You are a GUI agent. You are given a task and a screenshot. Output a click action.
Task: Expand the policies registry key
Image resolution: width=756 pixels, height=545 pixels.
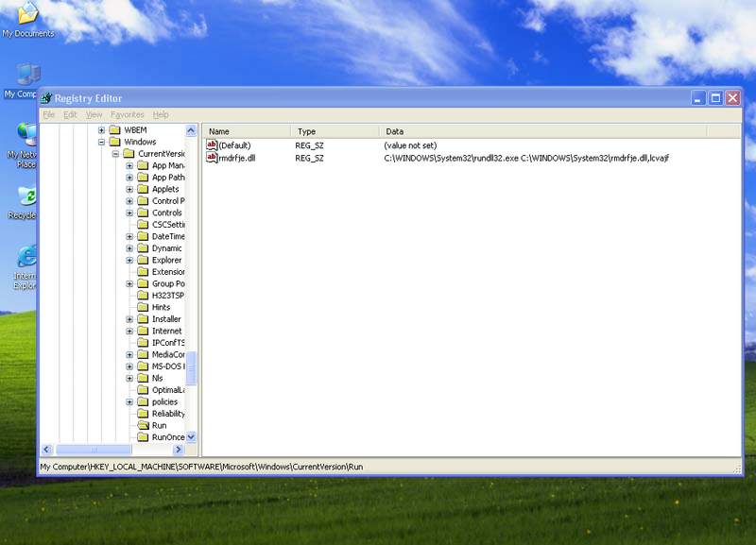pos(129,402)
